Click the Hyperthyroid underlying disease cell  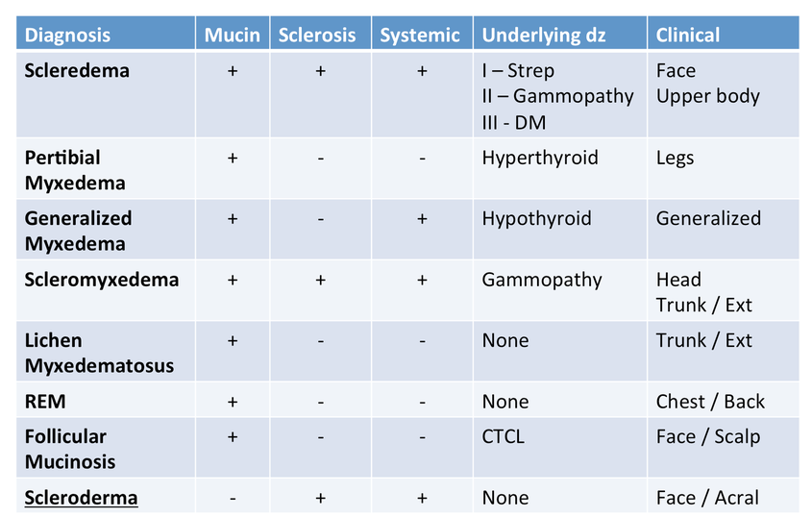(560, 169)
